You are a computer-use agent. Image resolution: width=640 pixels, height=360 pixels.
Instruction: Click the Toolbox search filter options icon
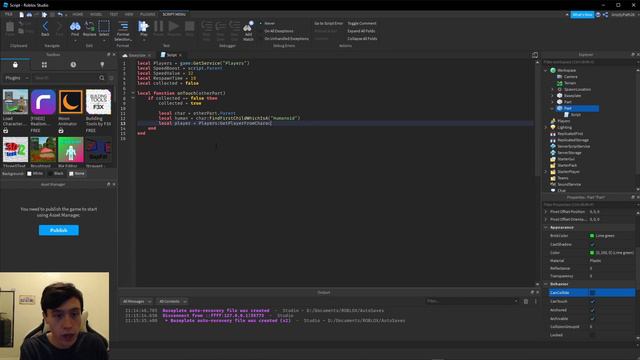point(111,78)
